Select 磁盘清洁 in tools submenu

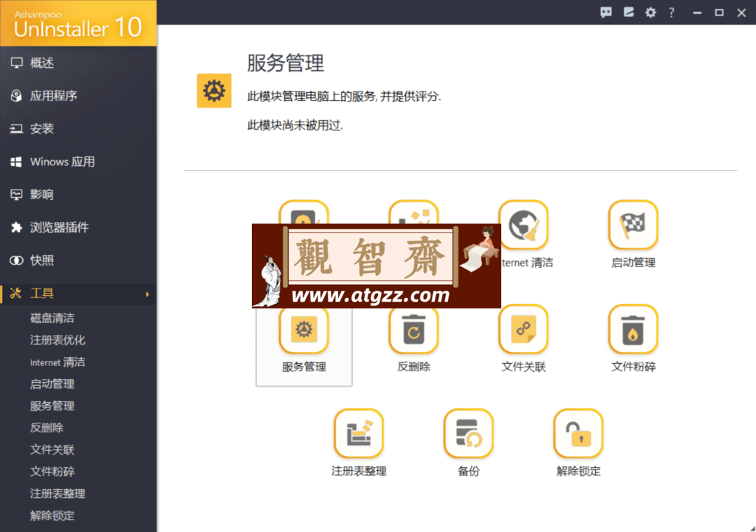[52, 318]
